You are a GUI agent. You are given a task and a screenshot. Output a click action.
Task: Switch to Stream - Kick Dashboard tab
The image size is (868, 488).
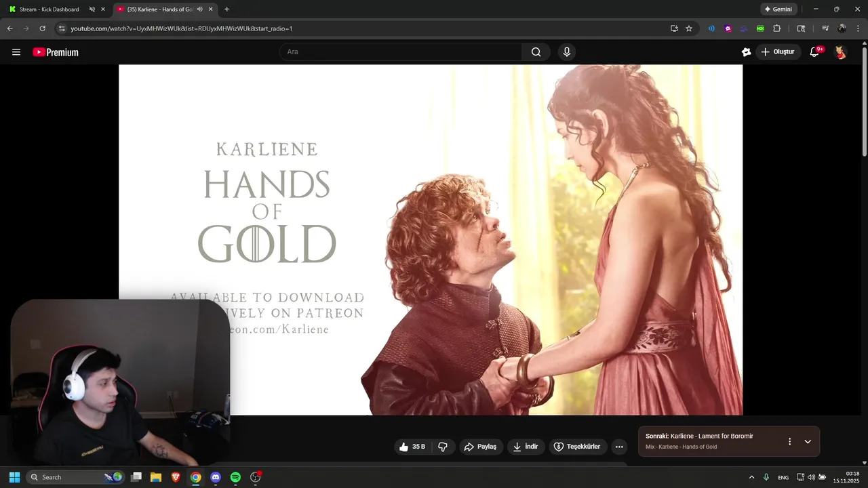coord(49,9)
